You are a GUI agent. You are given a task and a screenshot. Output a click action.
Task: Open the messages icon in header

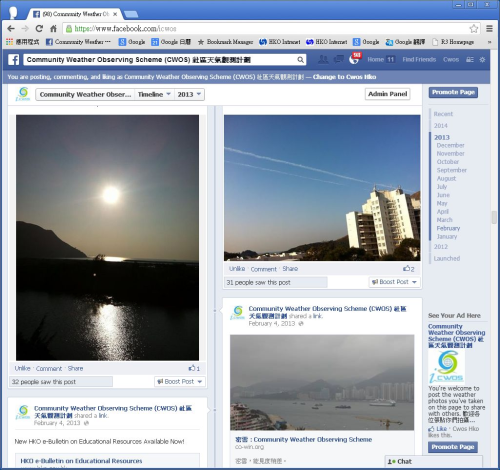click(x=339, y=59)
